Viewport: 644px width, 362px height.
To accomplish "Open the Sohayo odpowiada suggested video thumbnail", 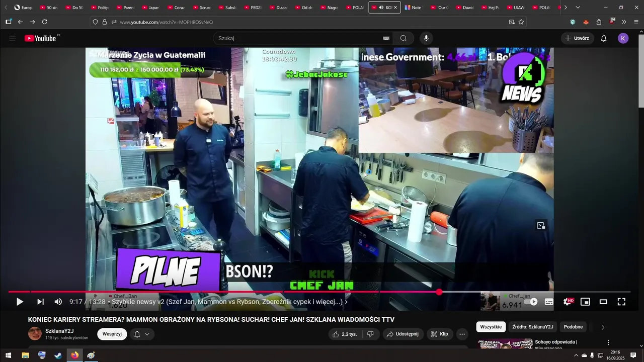I will click(505, 344).
